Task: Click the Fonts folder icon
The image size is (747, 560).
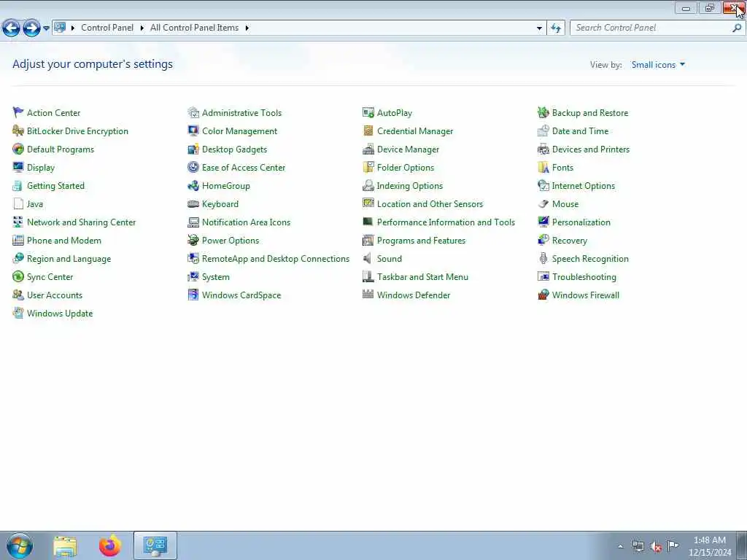Action: [x=543, y=167]
